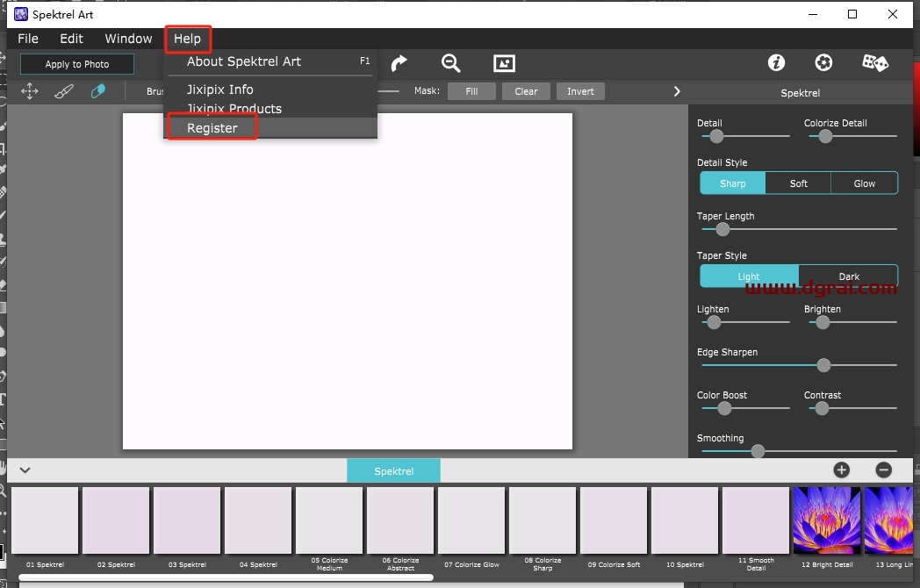Choose Dark taper style
Image resolution: width=920 pixels, height=588 pixels.
click(848, 276)
